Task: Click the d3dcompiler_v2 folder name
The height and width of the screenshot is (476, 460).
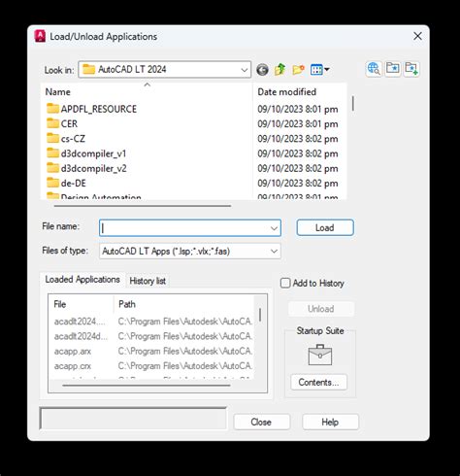Action: point(94,169)
